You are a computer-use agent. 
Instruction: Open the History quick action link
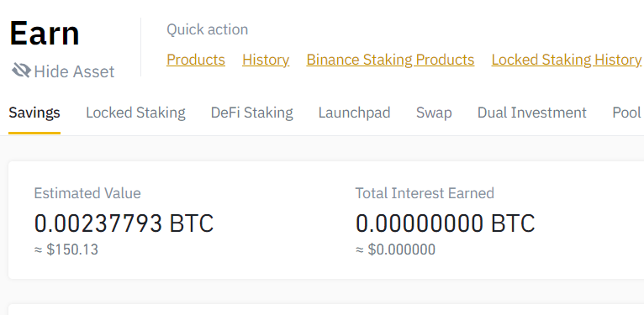pos(266,60)
